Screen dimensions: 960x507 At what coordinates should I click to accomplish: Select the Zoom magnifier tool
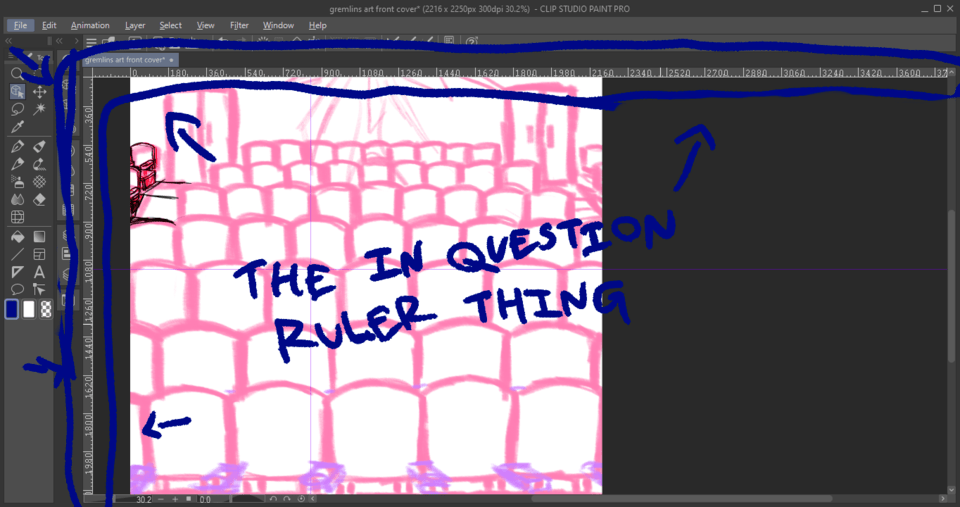click(x=17, y=74)
